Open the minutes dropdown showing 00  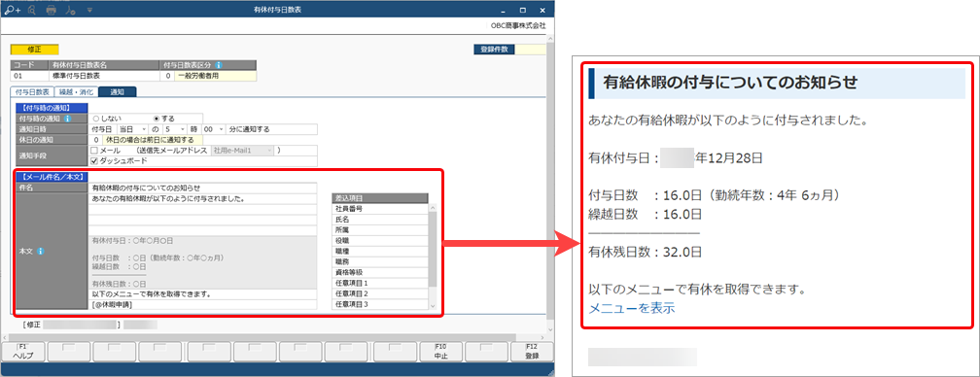click(213, 129)
